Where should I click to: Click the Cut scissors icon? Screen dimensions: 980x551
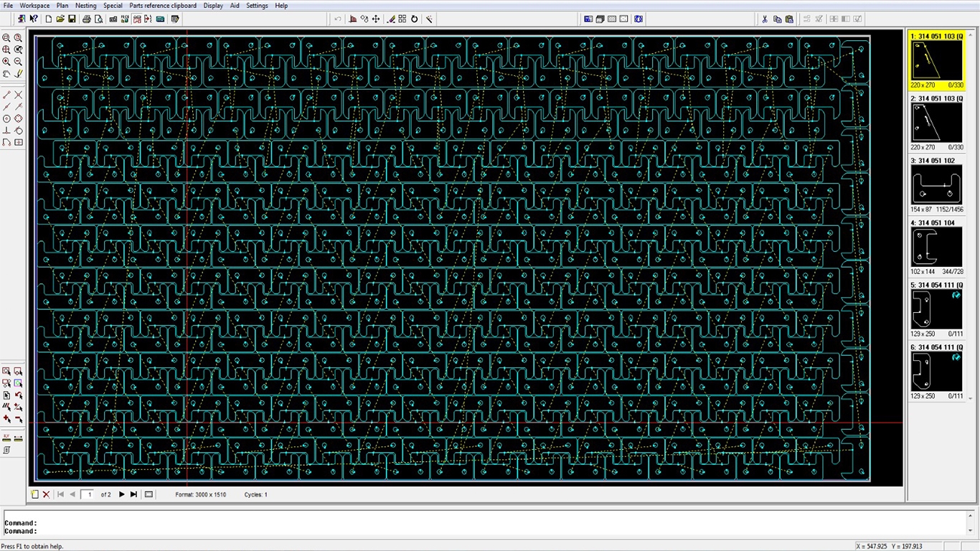765,19
